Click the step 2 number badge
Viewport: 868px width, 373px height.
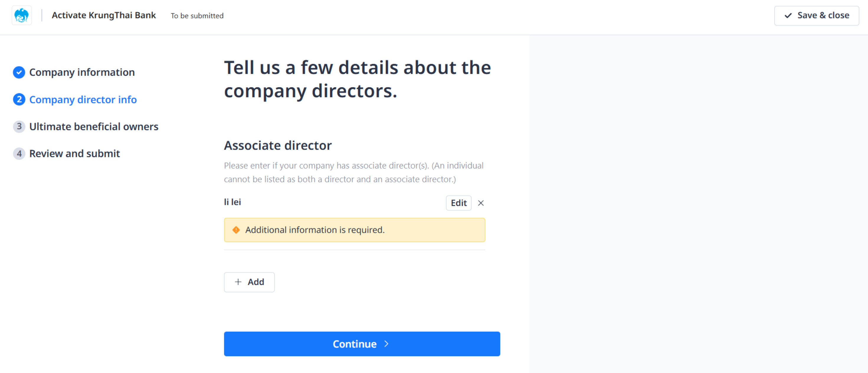(19, 99)
